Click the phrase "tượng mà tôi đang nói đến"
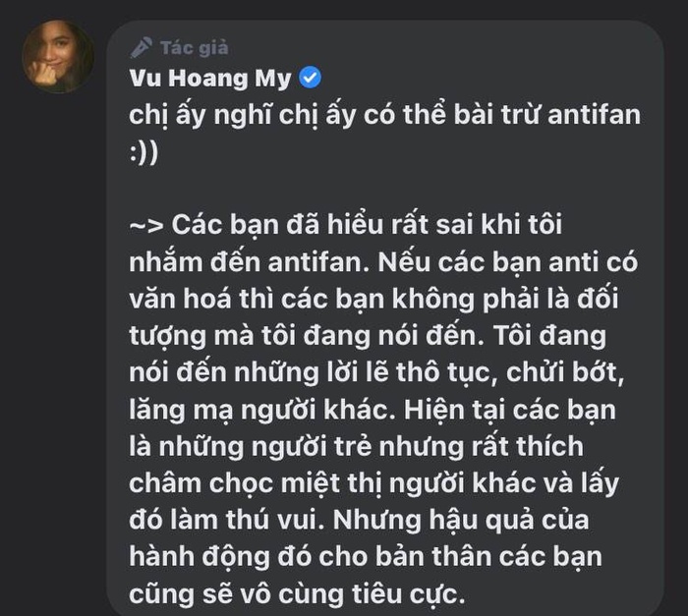688x616 pixels. pyautogui.click(x=307, y=337)
